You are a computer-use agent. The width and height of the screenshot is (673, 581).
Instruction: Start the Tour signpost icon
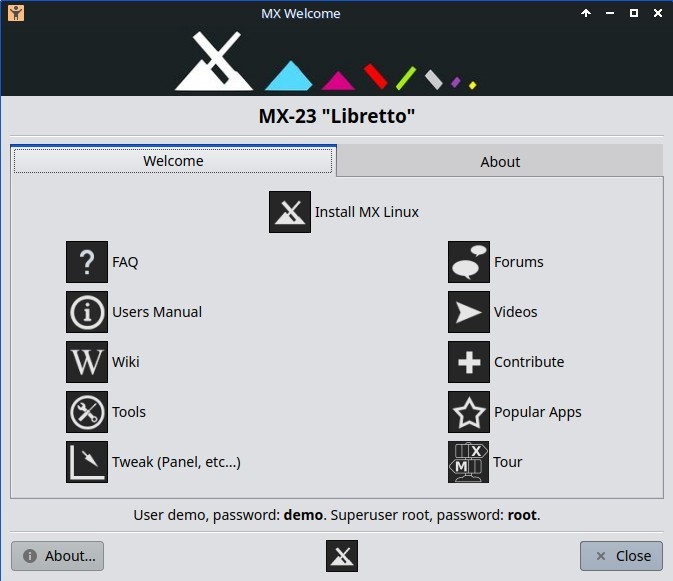pos(468,462)
